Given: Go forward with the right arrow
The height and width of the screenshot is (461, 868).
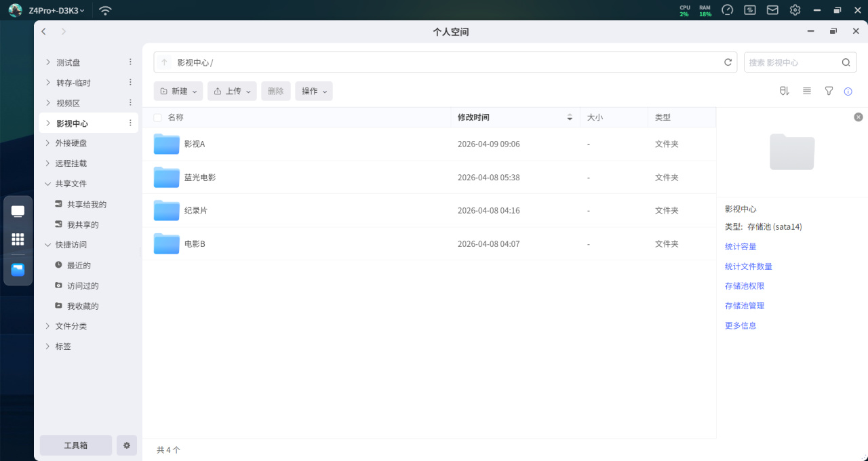Looking at the screenshot, I should pos(64,31).
